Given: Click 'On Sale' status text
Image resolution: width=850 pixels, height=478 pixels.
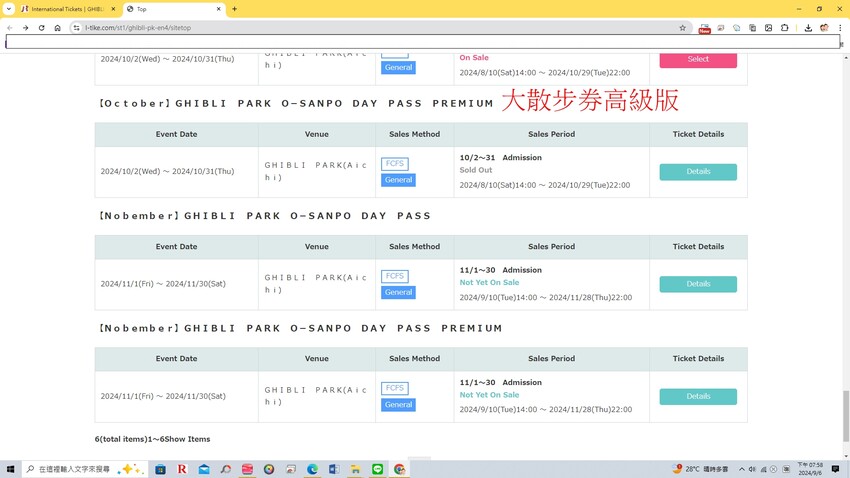Looking at the screenshot, I should 474,57.
